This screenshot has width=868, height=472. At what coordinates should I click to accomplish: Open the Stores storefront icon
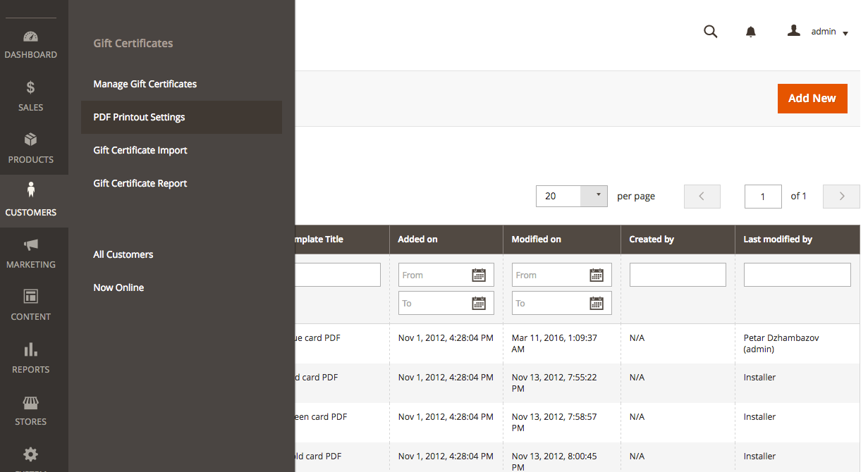click(30, 402)
